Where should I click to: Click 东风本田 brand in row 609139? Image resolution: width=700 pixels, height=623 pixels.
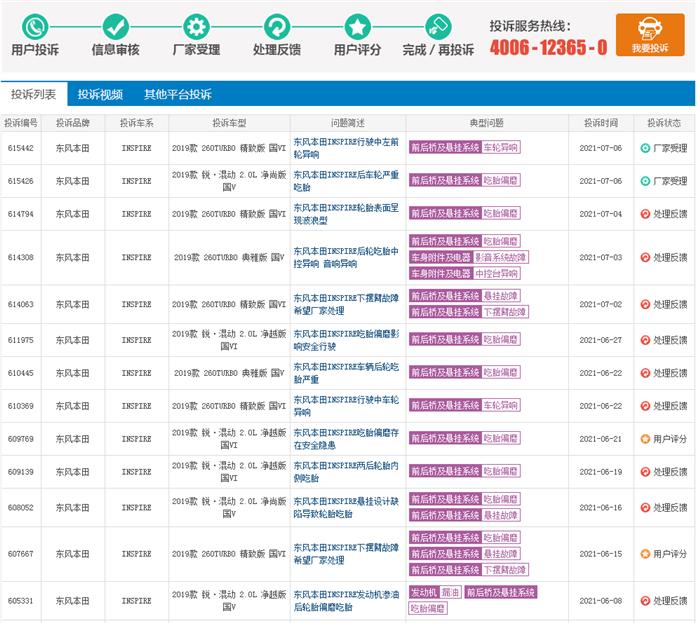pos(72,472)
